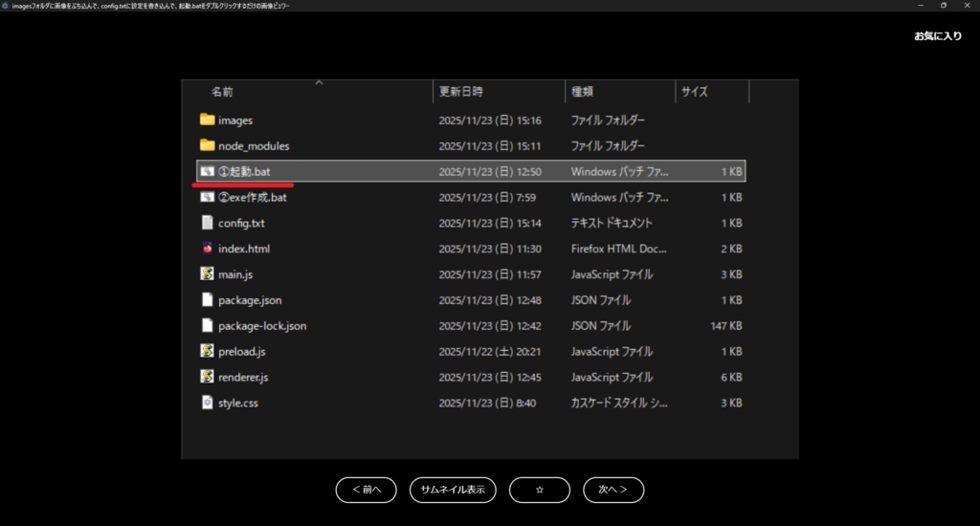Click the package-lock.json file icon
The image size is (980, 526).
coord(207,325)
